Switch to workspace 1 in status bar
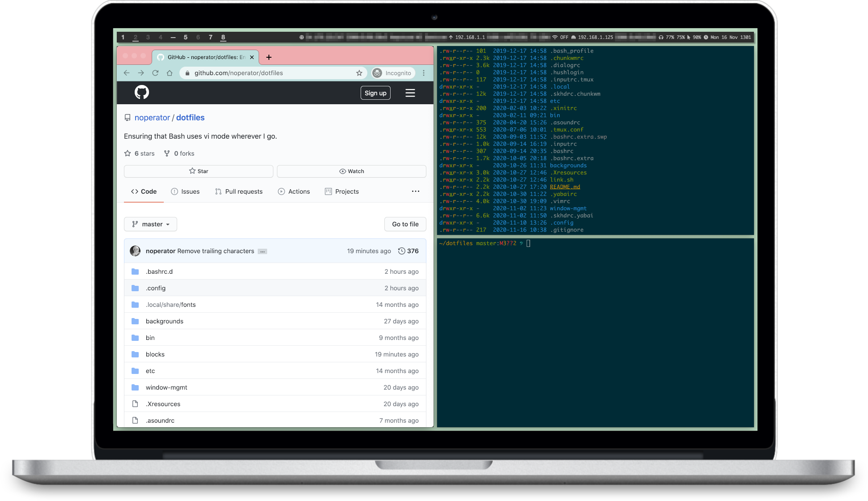The height and width of the screenshot is (501, 868). tap(123, 37)
